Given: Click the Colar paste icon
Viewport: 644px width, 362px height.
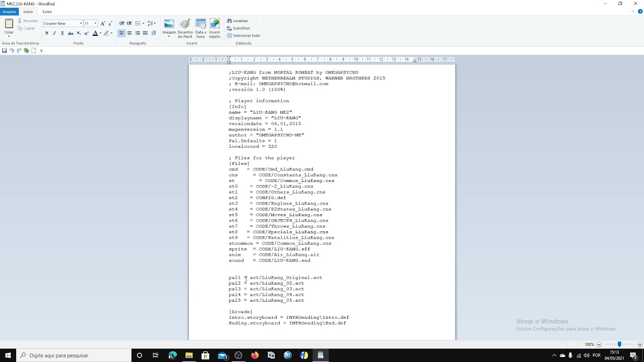Looking at the screenshot, I should click(x=9, y=24).
